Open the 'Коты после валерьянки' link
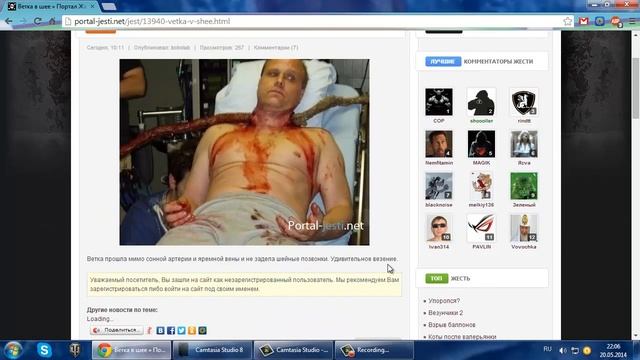This screenshot has height=360, width=640. click(462, 337)
